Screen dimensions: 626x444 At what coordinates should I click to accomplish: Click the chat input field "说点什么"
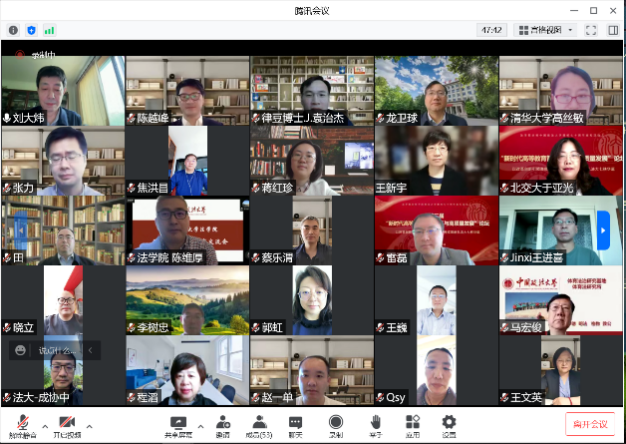coord(56,350)
